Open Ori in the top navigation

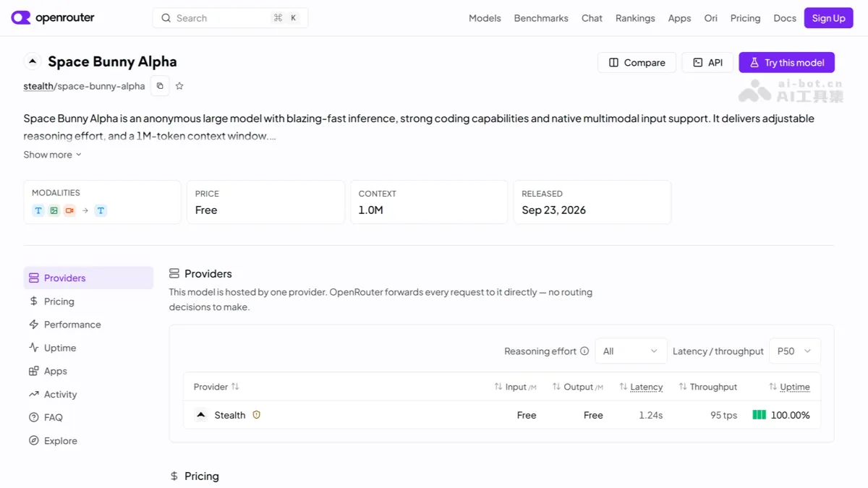[x=711, y=18]
